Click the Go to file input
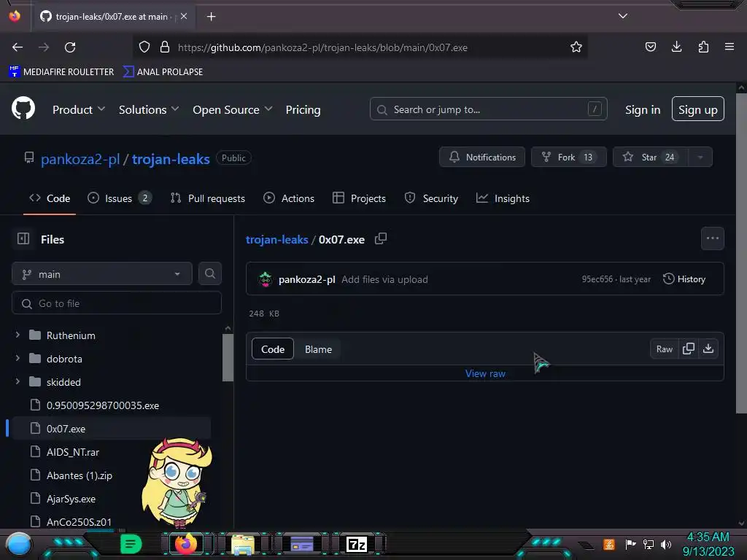 pos(117,303)
